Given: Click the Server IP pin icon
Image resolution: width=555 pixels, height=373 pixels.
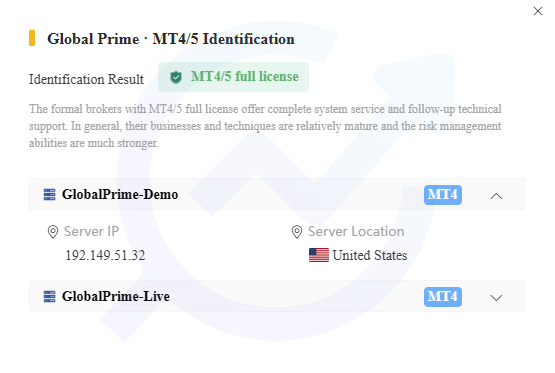Looking at the screenshot, I should pos(53,232).
